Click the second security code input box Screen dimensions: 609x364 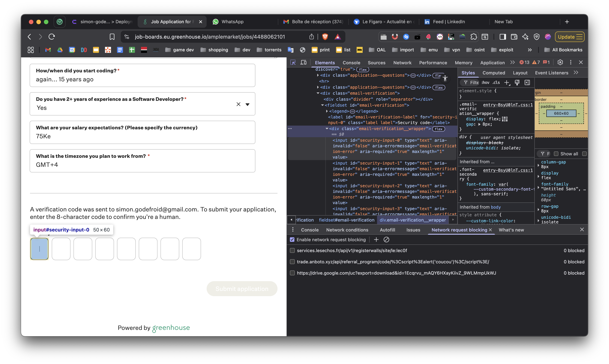61,249
